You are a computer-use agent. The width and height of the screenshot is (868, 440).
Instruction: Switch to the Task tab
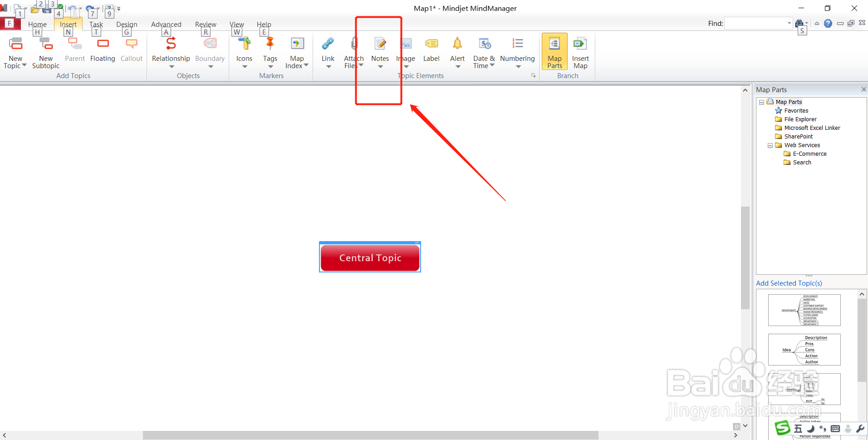pyautogui.click(x=96, y=25)
